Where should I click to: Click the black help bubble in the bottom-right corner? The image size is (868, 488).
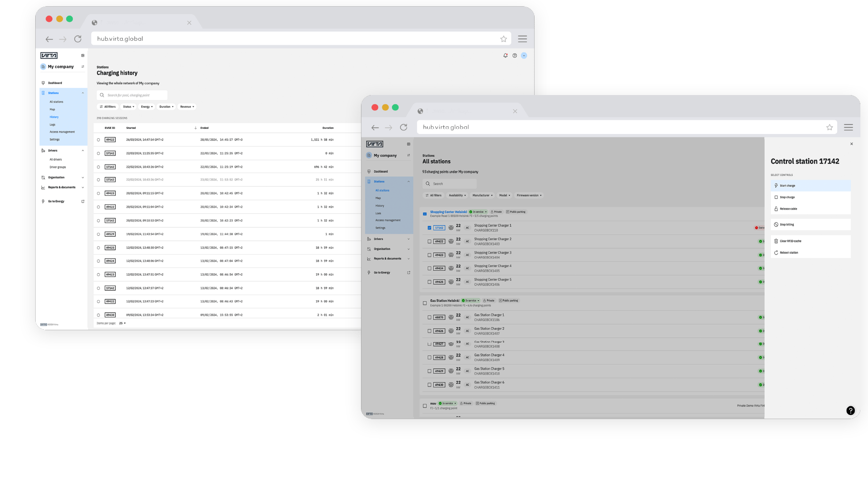click(x=850, y=411)
